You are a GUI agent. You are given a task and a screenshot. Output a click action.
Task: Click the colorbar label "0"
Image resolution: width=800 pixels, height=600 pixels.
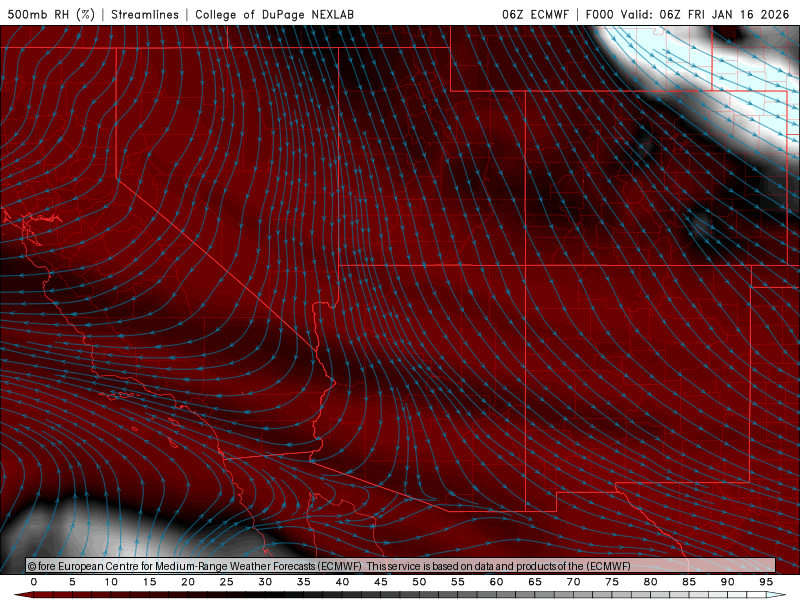(34, 582)
